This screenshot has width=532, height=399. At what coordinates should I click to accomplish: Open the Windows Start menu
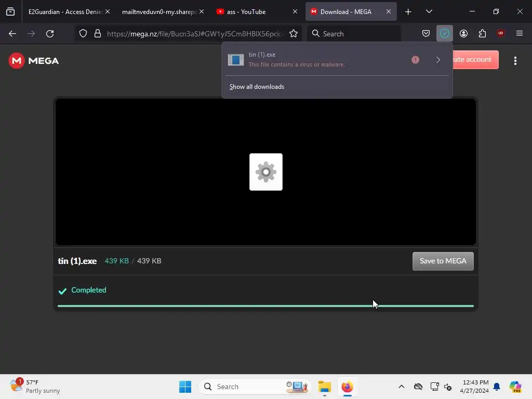185,387
